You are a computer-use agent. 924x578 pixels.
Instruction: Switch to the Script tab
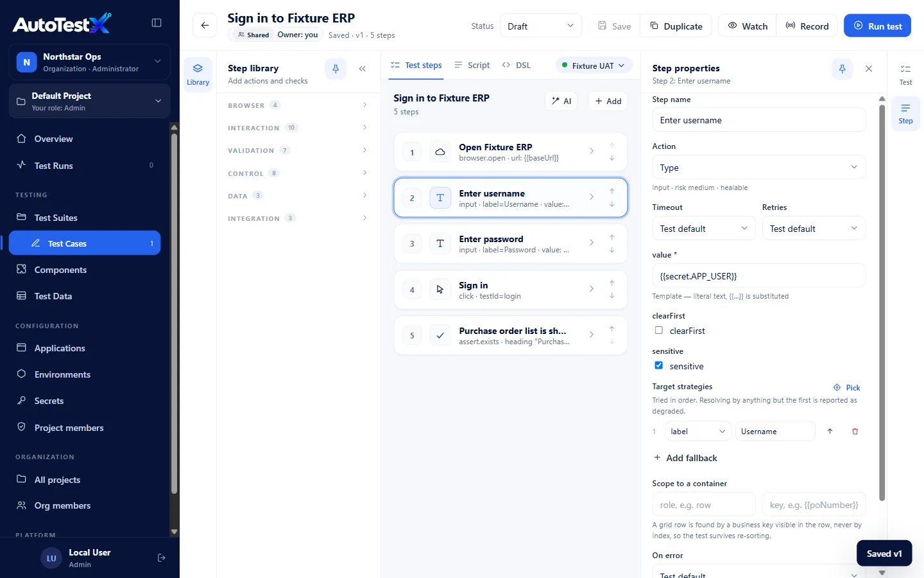pos(472,65)
